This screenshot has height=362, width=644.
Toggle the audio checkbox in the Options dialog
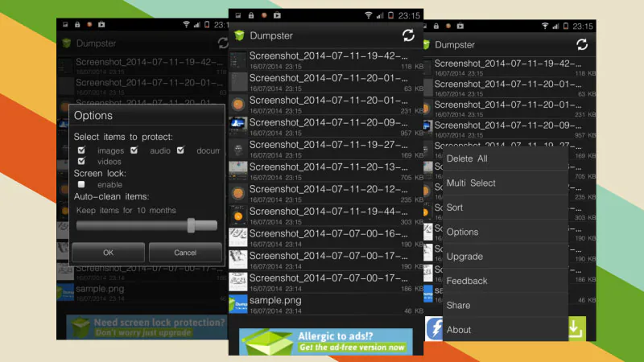[134, 150]
